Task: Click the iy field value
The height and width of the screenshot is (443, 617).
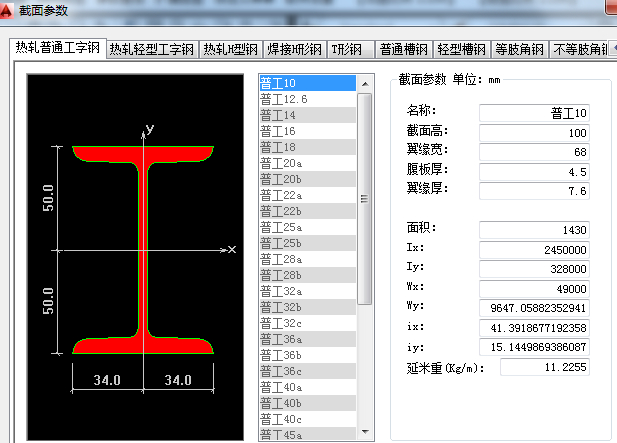Action: (x=534, y=347)
